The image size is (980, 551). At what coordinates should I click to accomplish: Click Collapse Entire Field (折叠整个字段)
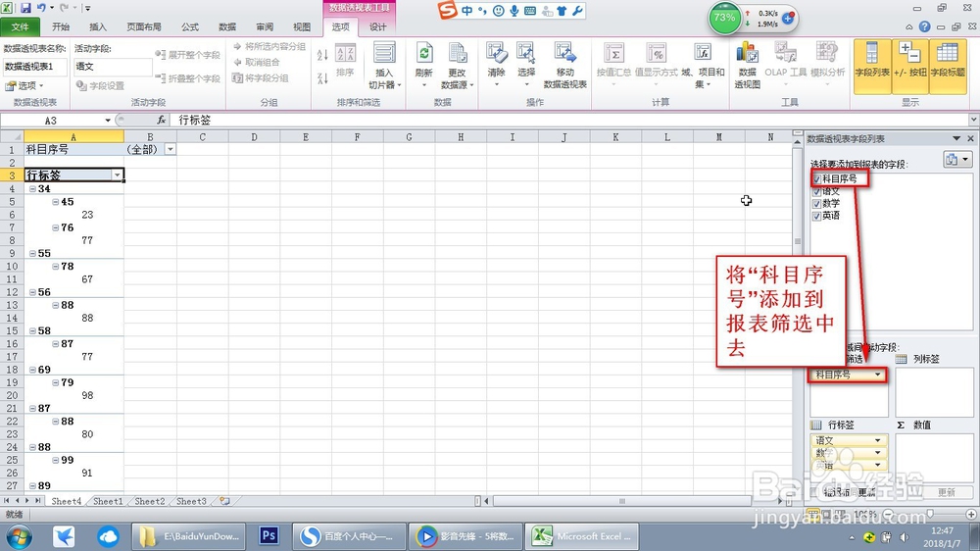(188, 78)
